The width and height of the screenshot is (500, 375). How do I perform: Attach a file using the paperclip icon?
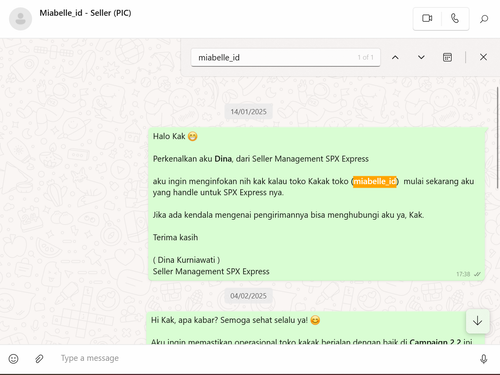(39, 359)
